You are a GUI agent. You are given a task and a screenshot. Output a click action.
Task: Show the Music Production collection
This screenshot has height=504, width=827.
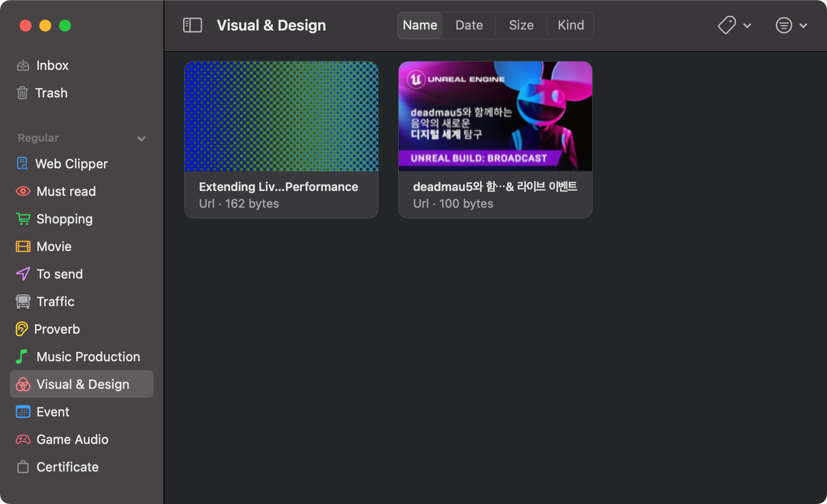(x=82, y=357)
